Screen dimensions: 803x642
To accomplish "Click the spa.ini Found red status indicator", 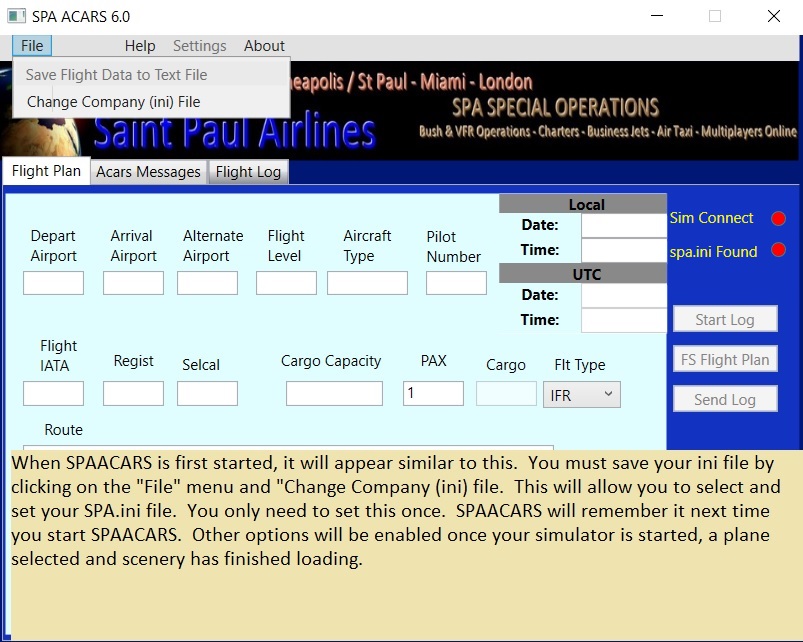I will 778,250.
